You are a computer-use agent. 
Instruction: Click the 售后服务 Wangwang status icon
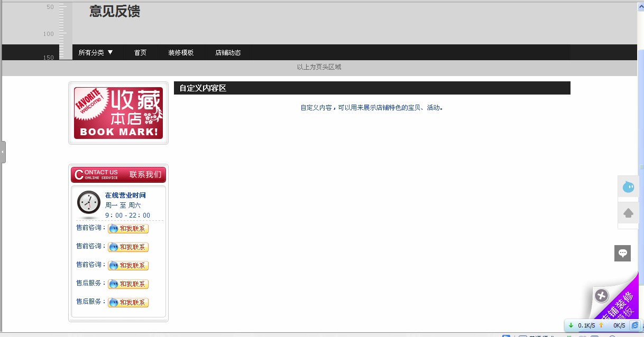coord(113,284)
